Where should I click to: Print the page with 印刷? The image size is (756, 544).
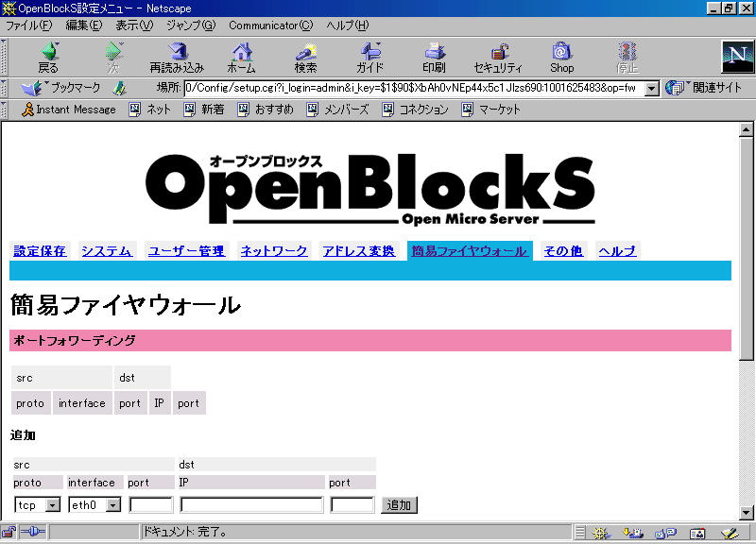434,58
